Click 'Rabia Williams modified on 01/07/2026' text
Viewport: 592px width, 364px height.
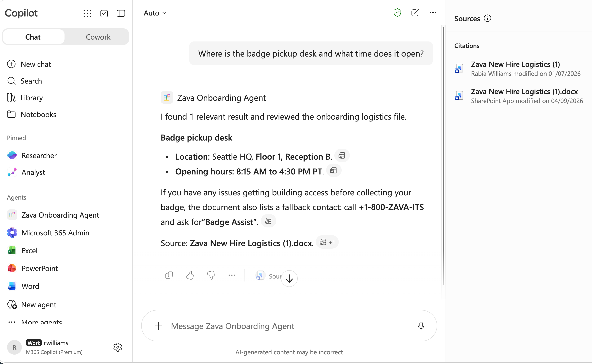click(x=526, y=74)
